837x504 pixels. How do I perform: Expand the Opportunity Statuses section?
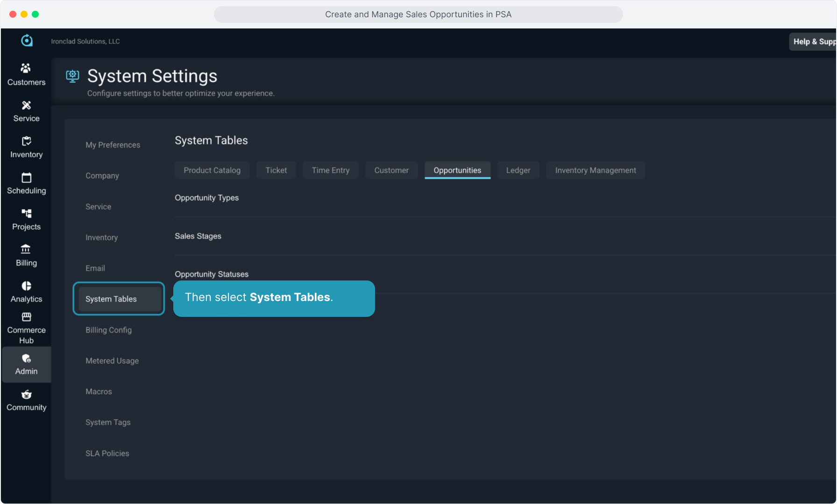click(x=212, y=274)
